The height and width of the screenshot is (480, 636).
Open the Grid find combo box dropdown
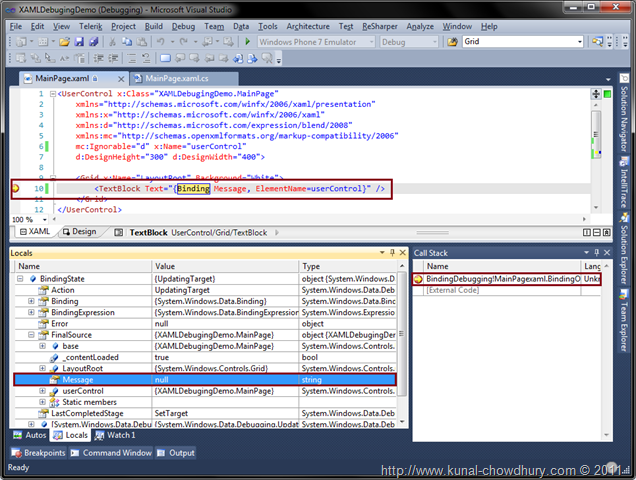(580, 42)
